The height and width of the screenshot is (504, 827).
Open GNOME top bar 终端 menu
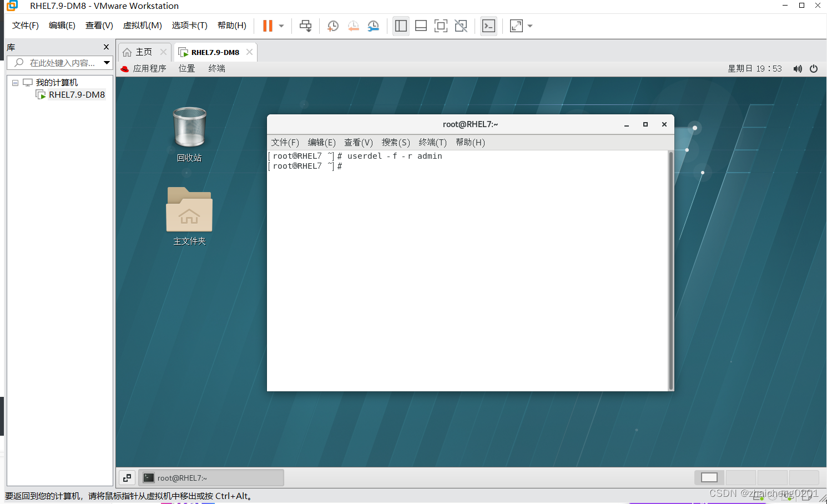[217, 69]
